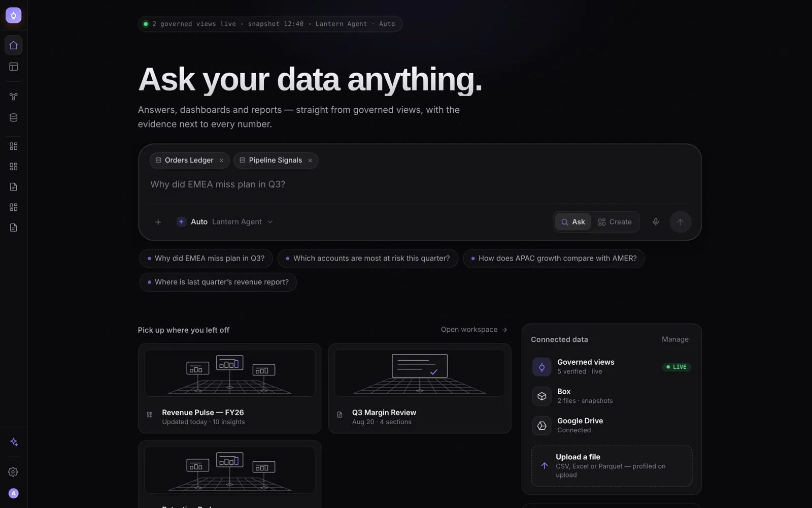Click the Google Drive source icon
This screenshot has width=812, height=508.
(542, 426)
